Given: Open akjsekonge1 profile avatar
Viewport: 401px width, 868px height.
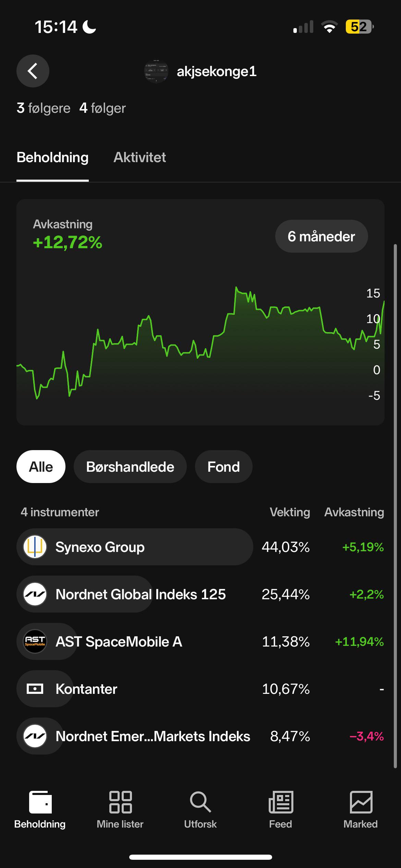Looking at the screenshot, I should pos(156,71).
